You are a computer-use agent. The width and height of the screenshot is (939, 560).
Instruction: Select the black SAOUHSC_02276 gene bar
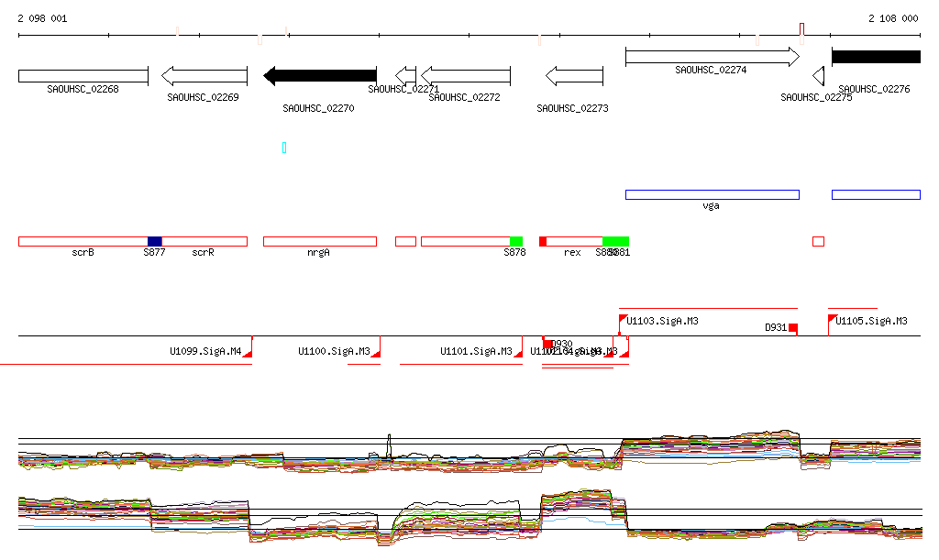click(x=876, y=57)
